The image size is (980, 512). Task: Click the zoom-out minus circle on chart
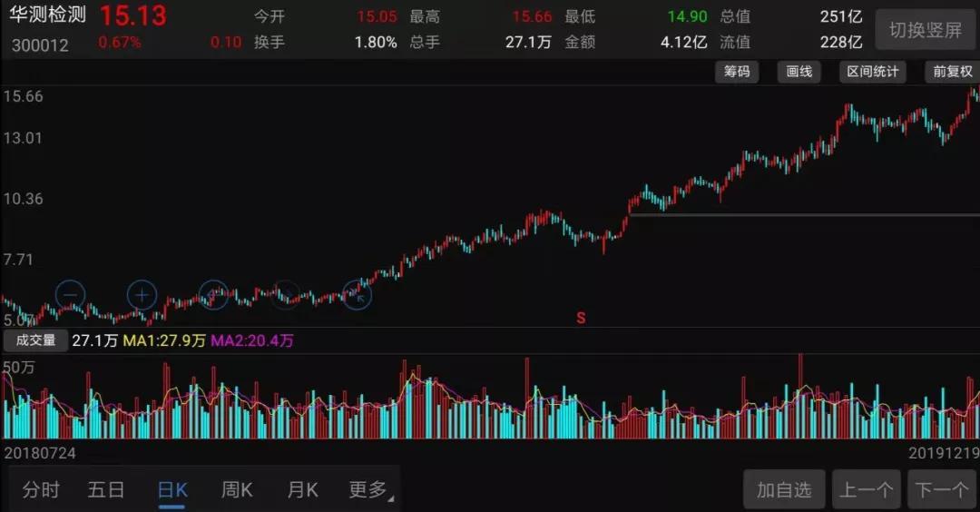tap(71, 294)
